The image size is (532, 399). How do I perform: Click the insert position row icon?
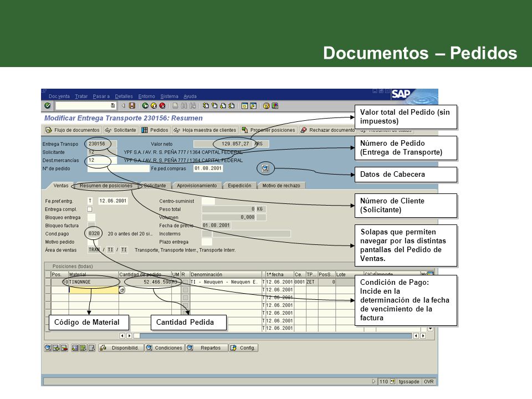[x=56, y=348]
